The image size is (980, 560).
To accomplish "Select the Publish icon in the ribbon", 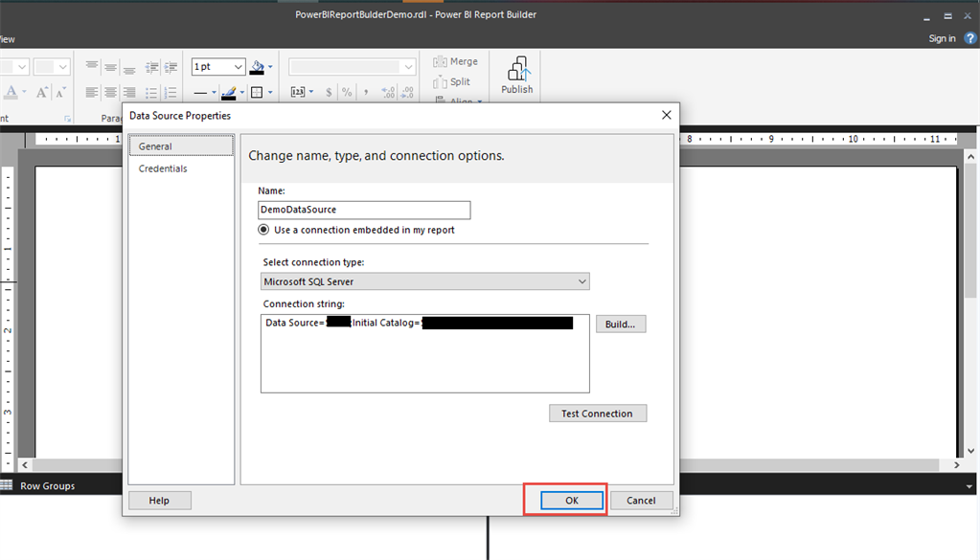I will (x=516, y=75).
